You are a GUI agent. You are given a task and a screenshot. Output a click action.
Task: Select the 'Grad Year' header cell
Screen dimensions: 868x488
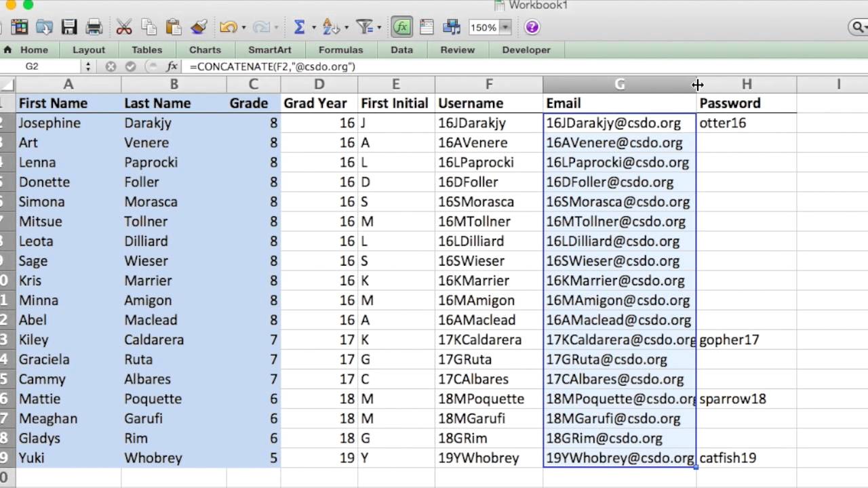pos(319,103)
